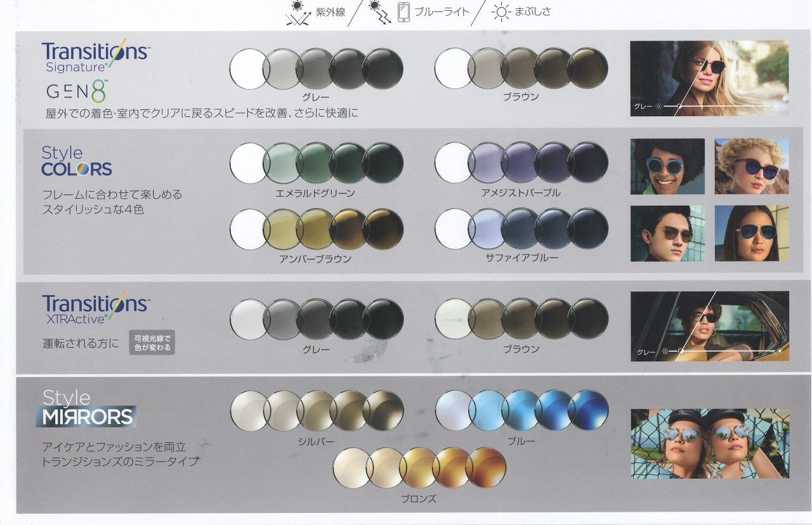Pick the darkest XTRActive gray lens swatch
The height and width of the screenshot is (525, 812).
tap(383, 319)
